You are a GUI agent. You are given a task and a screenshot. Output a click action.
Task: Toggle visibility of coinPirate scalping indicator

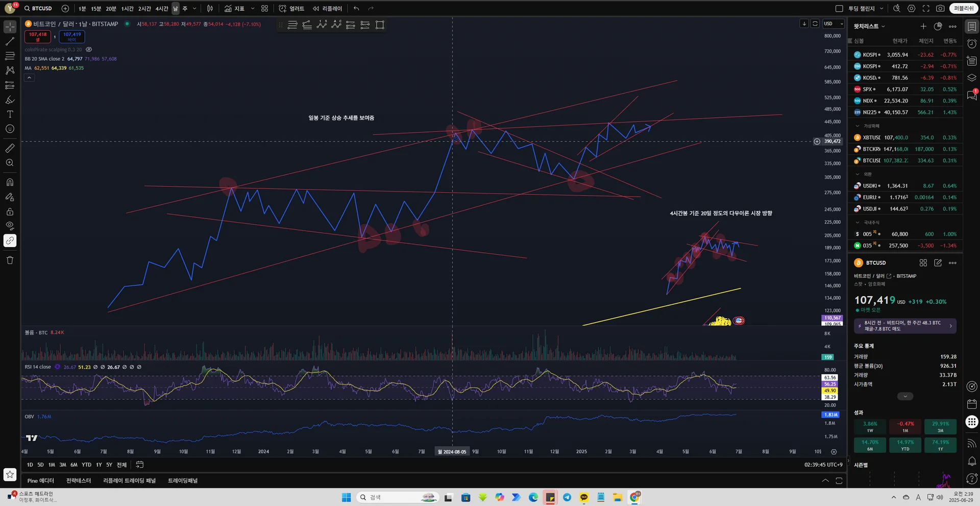pyautogui.click(x=89, y=50)
